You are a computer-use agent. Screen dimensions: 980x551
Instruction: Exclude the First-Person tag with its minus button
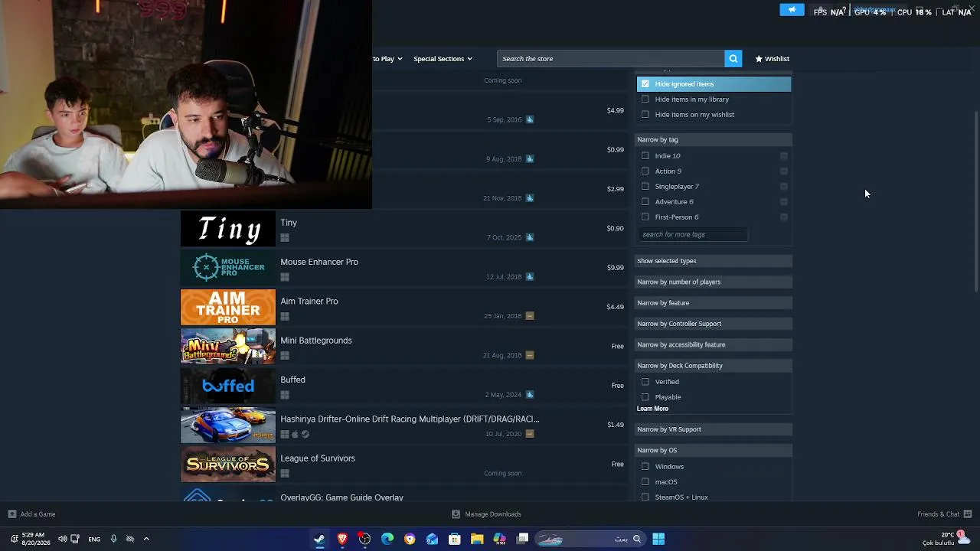point(783,217)
